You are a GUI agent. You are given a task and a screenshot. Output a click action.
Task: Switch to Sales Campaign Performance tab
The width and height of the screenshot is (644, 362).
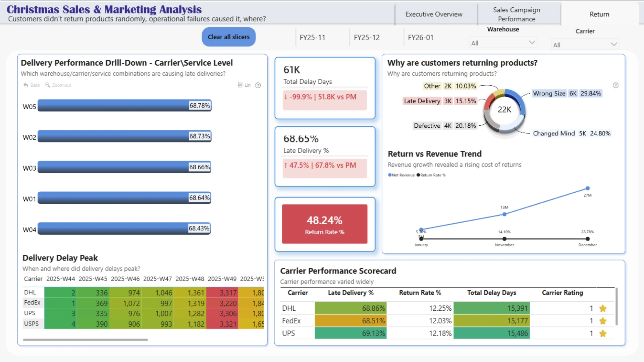pos(517,14)
